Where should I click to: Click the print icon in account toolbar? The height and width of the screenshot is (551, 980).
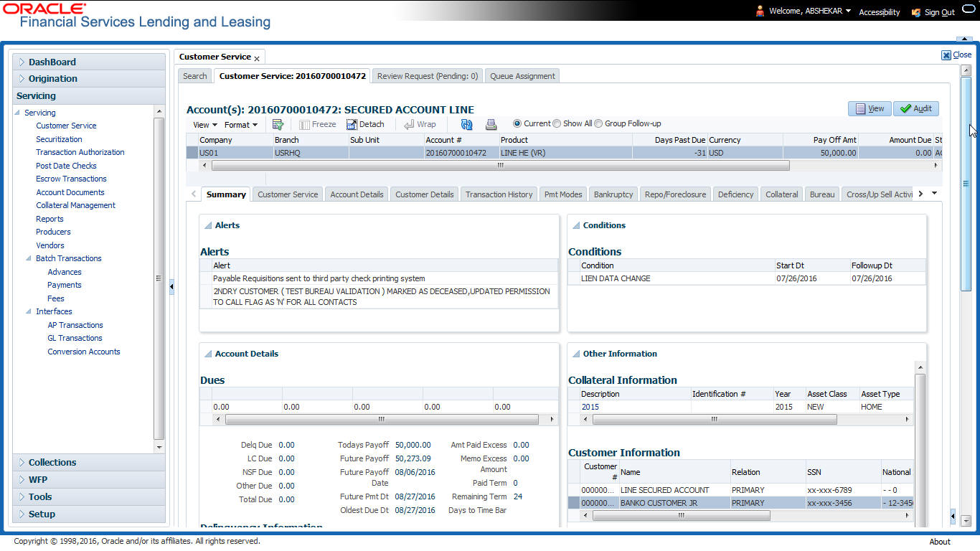point(491,124)
